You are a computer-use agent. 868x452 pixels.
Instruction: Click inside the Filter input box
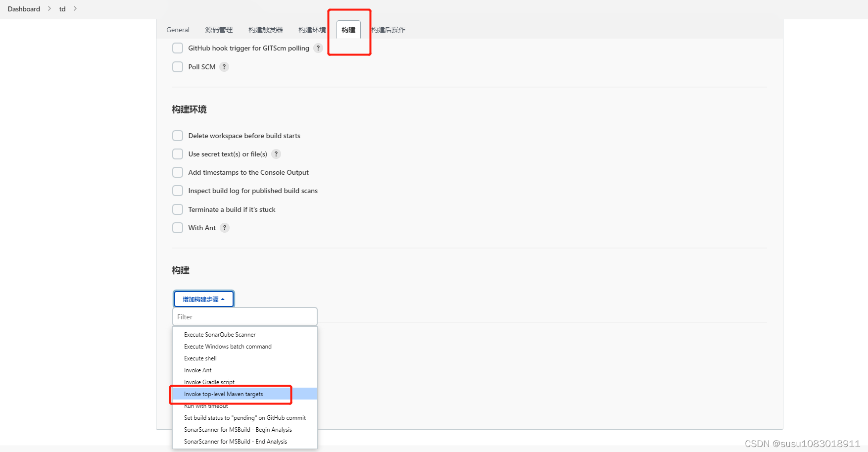[244, 316]
